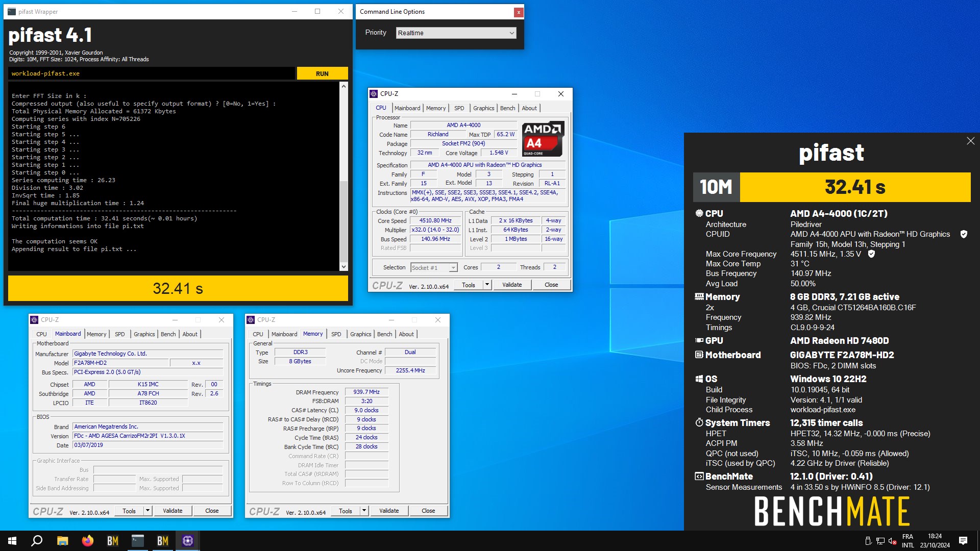The width and height of the screenshot is (980, 551).
Task: Expand Tools arrow in CPU-Z Mainboard window
Action: (148, 511)
